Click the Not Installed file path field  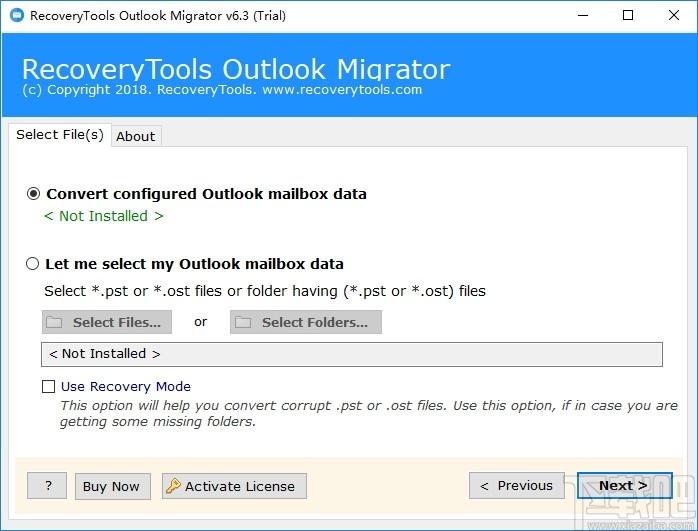(351, 354)
